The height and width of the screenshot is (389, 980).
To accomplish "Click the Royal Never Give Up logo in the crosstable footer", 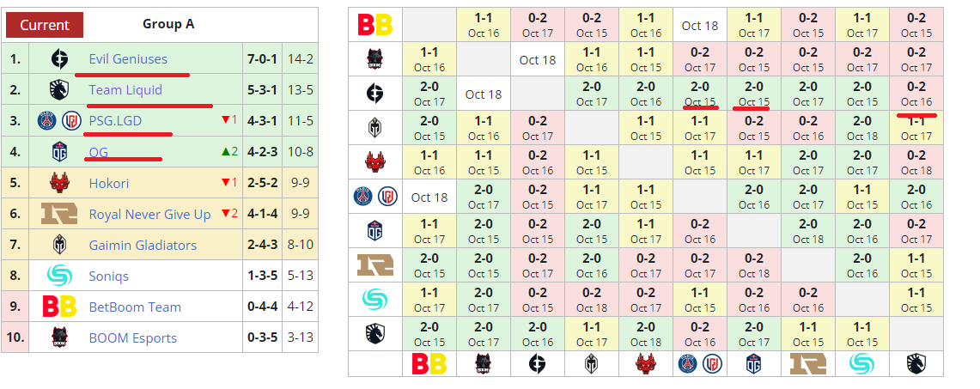I will [807, 363].
